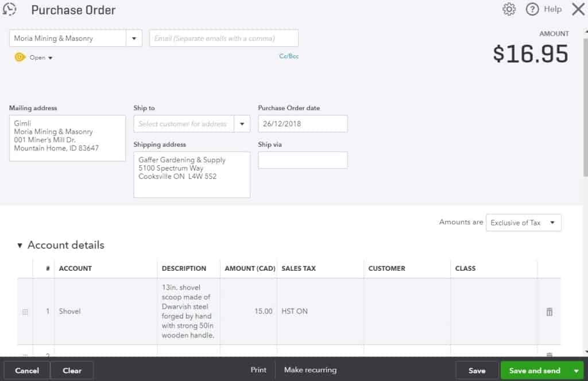Click the Save and send button
Image resolution: width=588 pixels, height=381 pixels.
pos(535,371)
